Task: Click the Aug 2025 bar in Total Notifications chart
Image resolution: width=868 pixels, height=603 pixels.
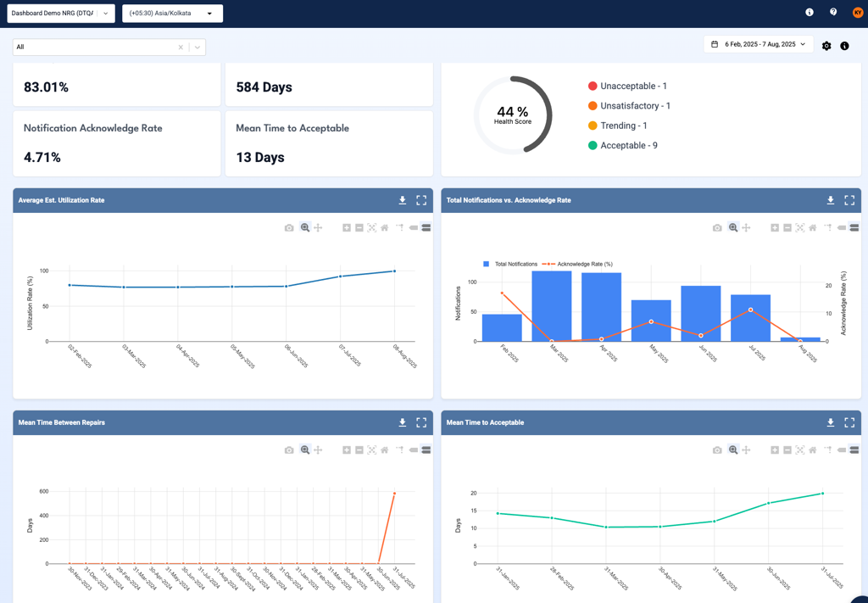Action: pyautogui.click(x=800, y=339)
